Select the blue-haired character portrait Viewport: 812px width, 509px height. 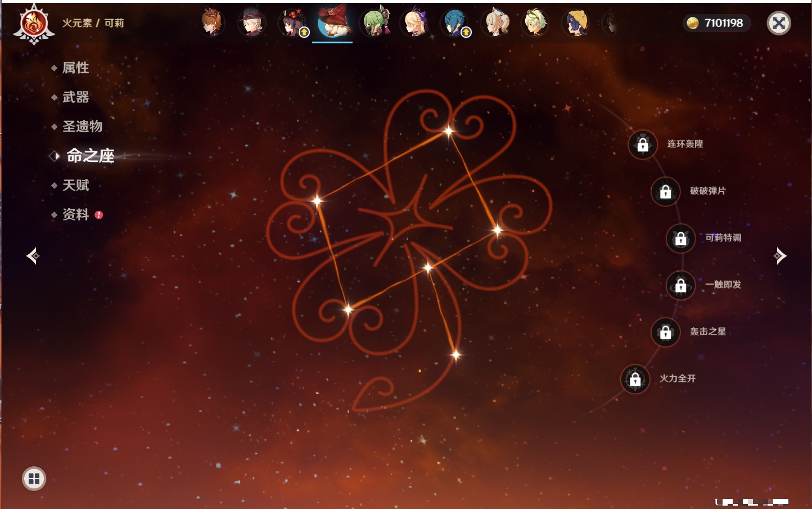pyautogui.click(x=454, y=22)
